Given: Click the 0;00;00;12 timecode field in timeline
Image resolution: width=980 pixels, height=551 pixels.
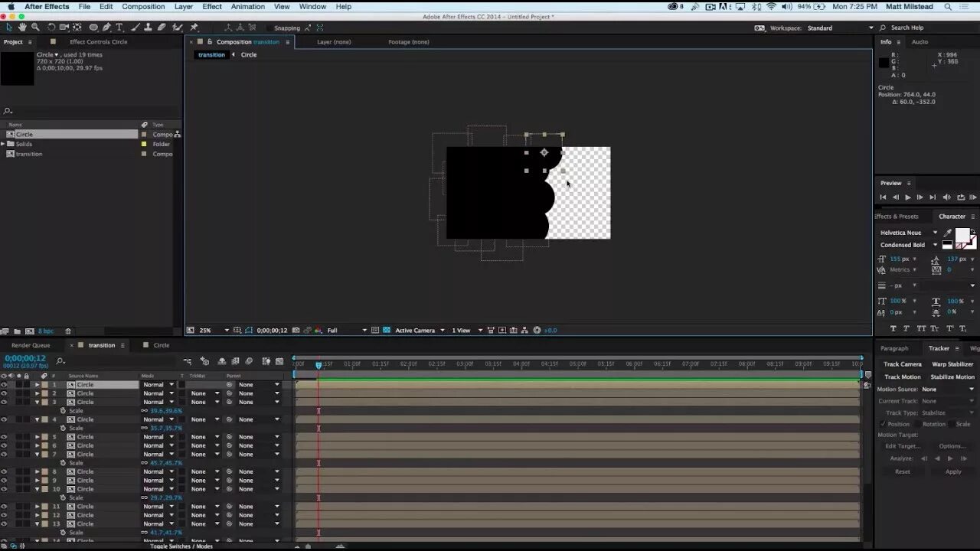Looking at the screenshot, I should [24, 358].
